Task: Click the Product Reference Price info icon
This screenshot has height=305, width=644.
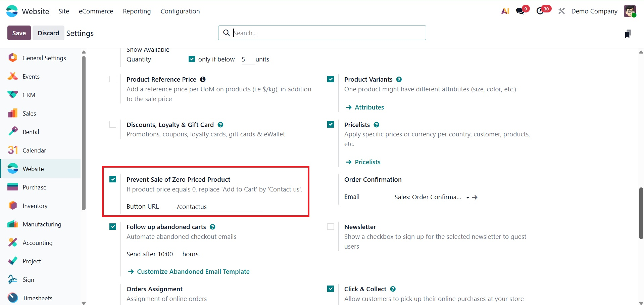Action: 203,80
